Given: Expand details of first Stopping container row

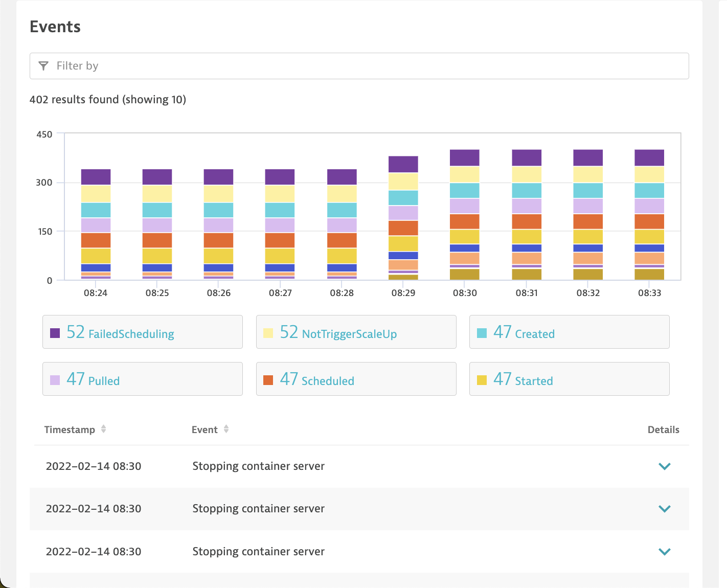Looking at the screenshot, I should pyautogui.click(x=664, y=466).
